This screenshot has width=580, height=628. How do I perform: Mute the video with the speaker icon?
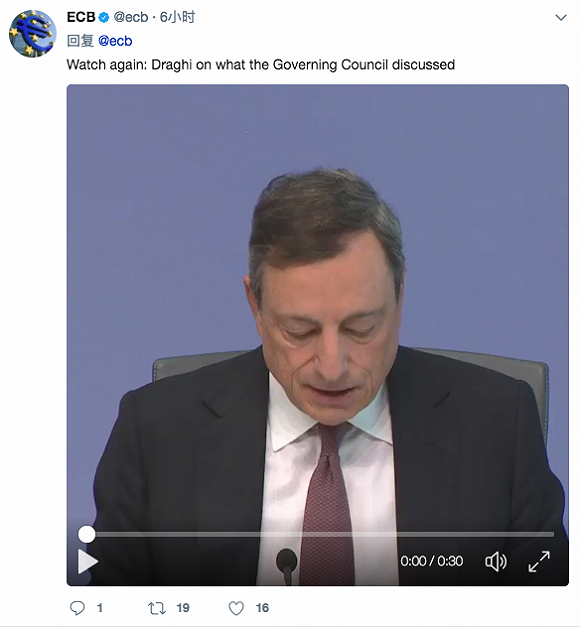click(496, 562)
